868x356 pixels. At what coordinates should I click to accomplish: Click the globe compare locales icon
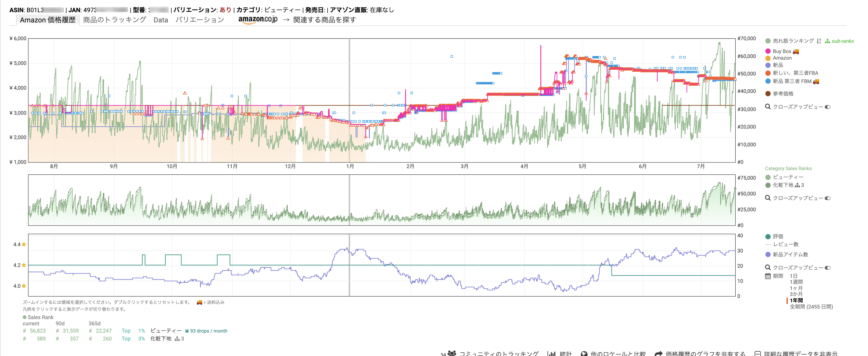(x=584, y=353)
